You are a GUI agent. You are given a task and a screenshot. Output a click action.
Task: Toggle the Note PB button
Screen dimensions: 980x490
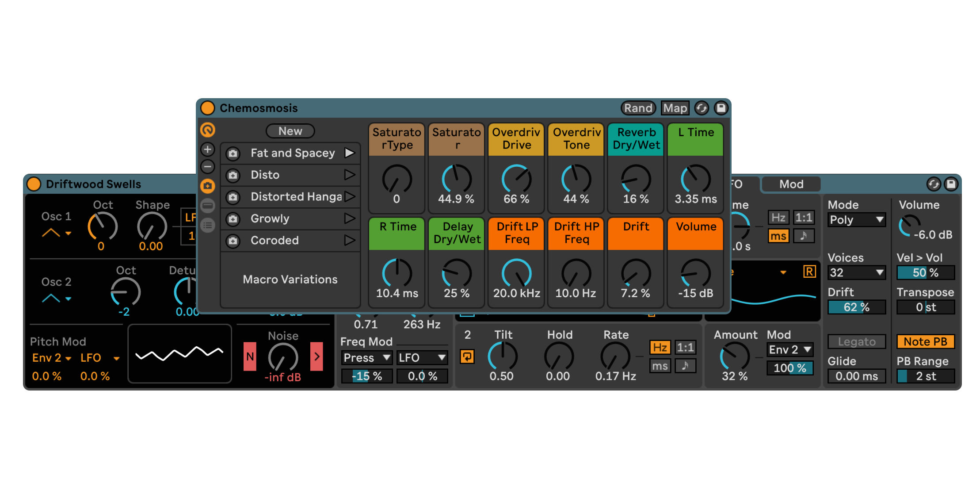point(925,341)
